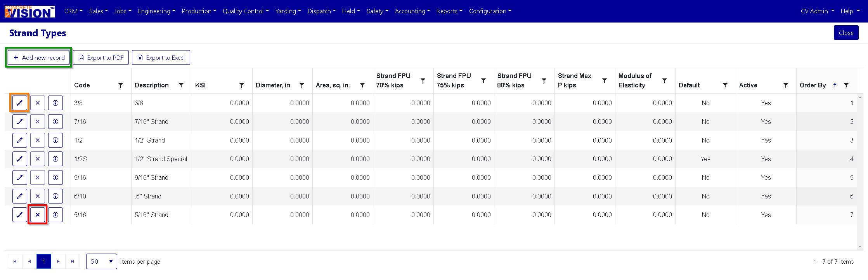Open the Dispatch menu
The width and height of the screenshot is (868, 280).
(x=322, y=11)
